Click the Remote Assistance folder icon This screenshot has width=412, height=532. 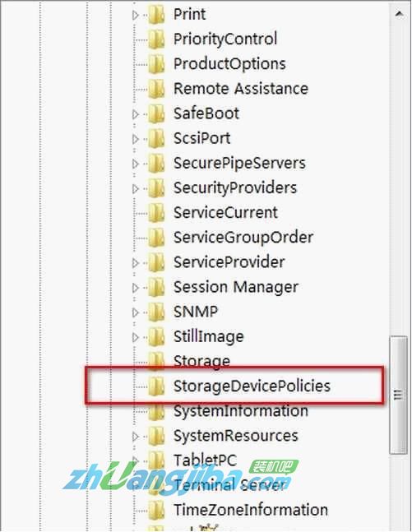point(156,89)
